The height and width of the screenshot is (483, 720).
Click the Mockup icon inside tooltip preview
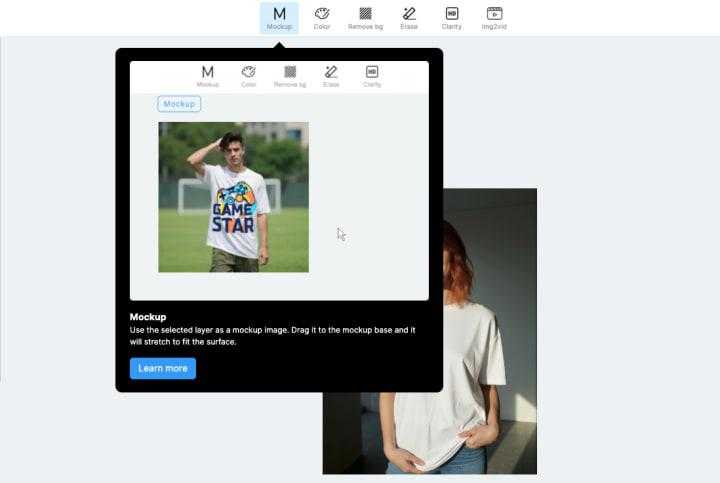208,72
